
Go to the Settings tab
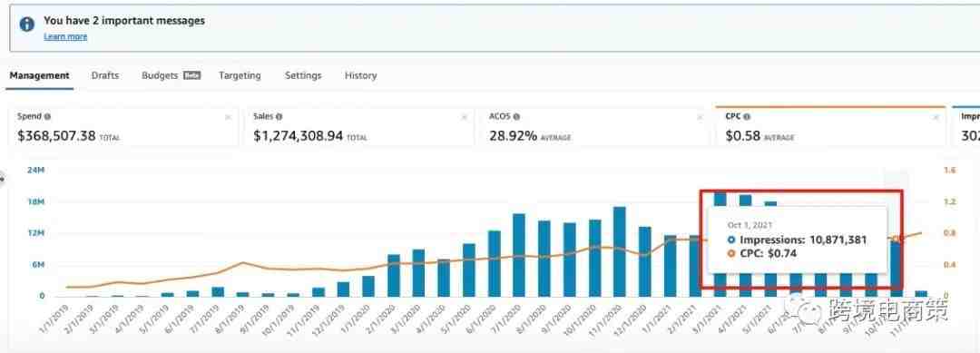tap(303, 75)
